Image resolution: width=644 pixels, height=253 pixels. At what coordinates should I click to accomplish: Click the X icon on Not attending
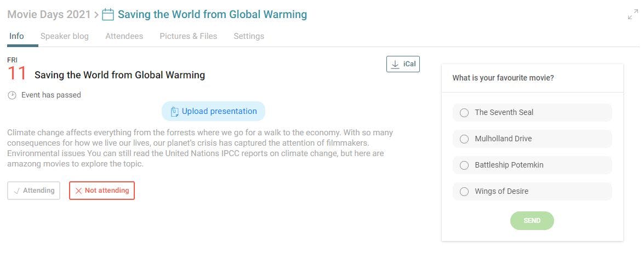click(x=78, y=191)
